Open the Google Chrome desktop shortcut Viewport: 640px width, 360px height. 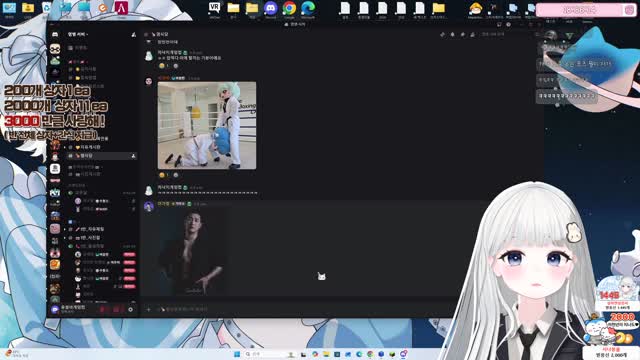pos(289,9)
